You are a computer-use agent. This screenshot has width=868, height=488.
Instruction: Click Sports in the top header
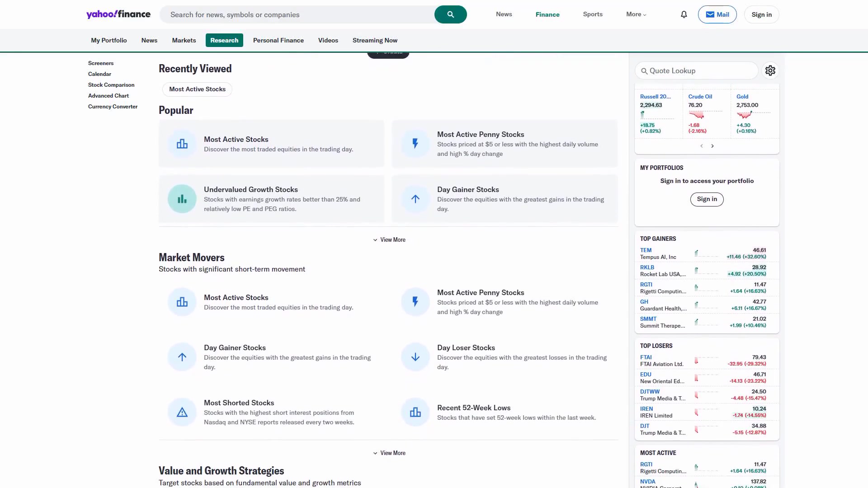click(593, 14)
